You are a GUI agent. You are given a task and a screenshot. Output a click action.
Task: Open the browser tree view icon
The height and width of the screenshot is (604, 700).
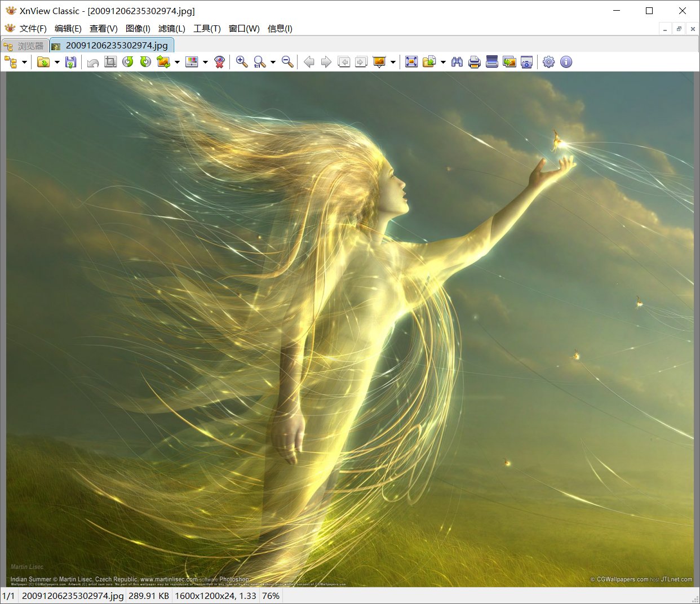point(10,62)
